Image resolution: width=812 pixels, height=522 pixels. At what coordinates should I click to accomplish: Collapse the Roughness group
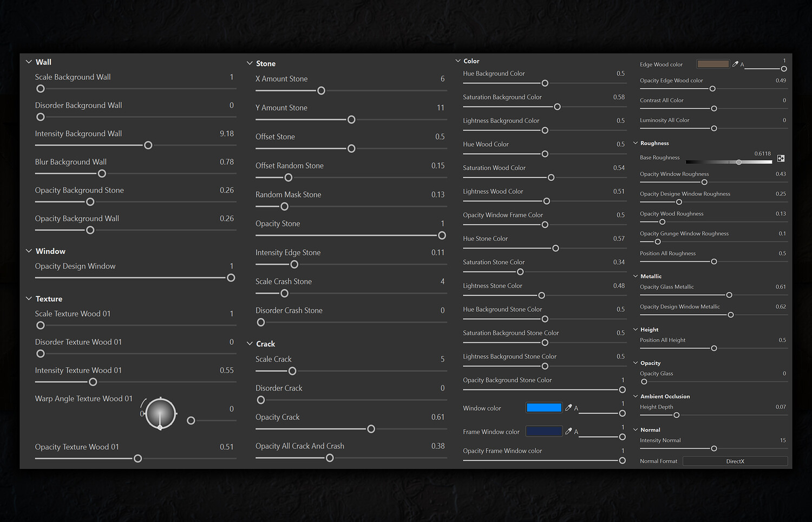click(x=636, y=143)
